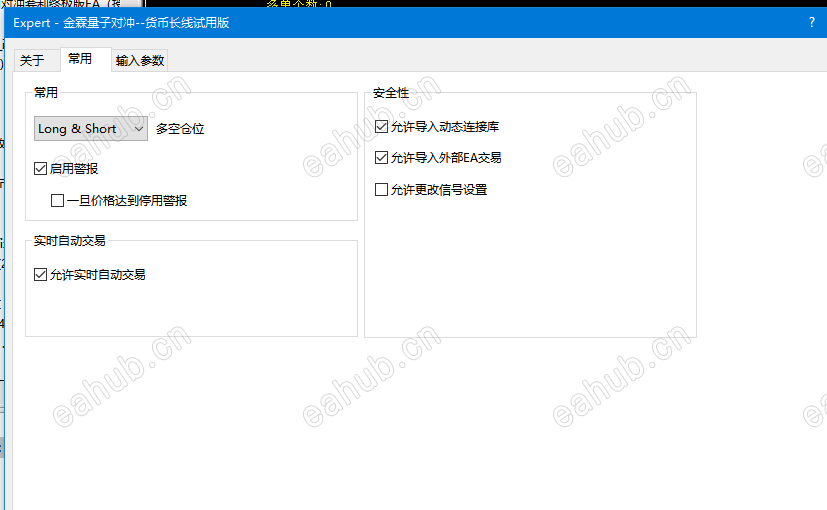Enable 允许更改信号设置 checkbox
Viewport: 827px width, 510px height.
[381, 189]
